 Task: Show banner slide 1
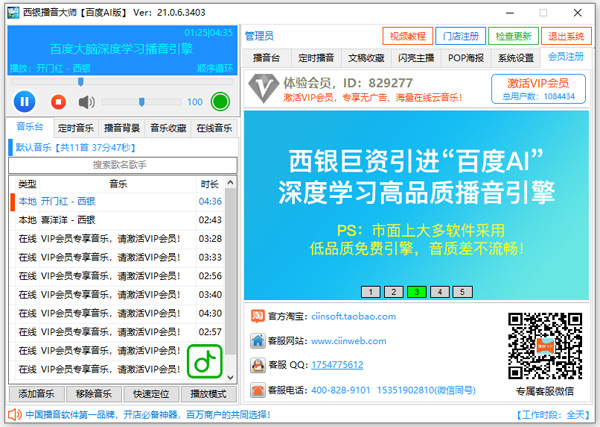371,292
